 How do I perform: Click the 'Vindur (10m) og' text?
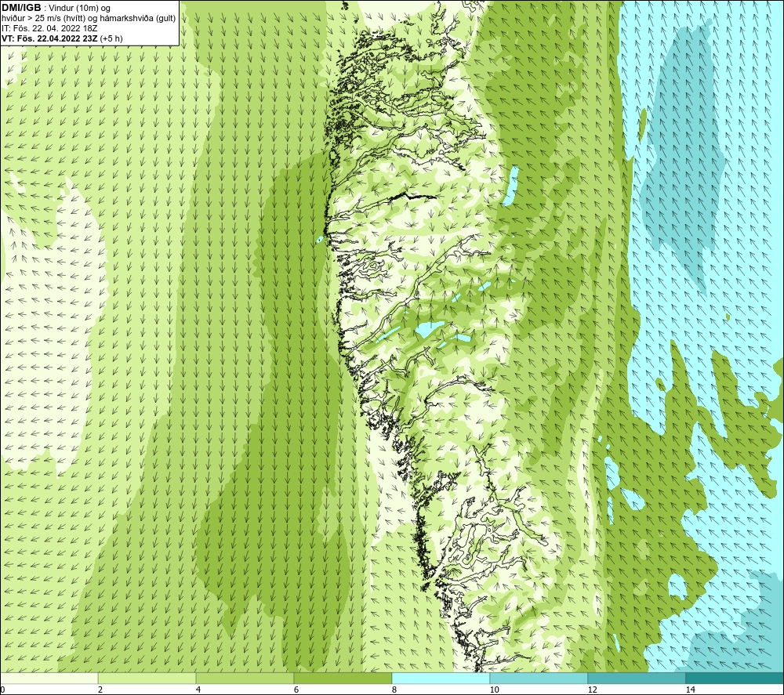pos(79,9)
